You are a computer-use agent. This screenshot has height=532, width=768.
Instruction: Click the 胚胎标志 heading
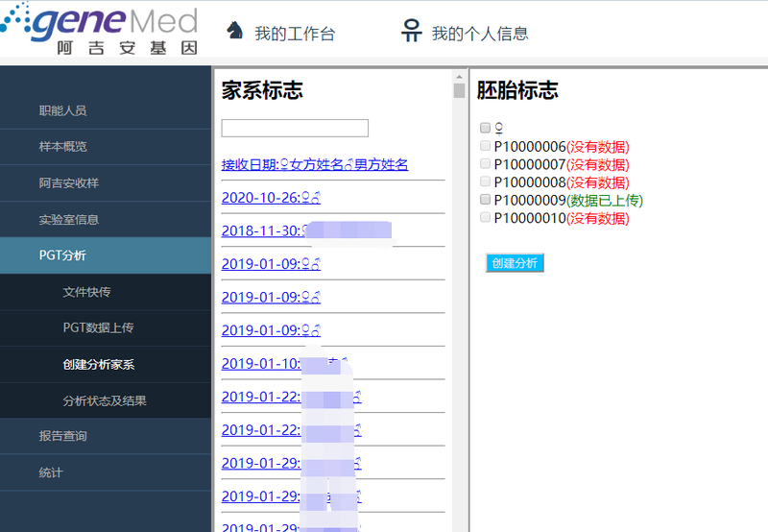pyautogui.click(x=517, y=90)
